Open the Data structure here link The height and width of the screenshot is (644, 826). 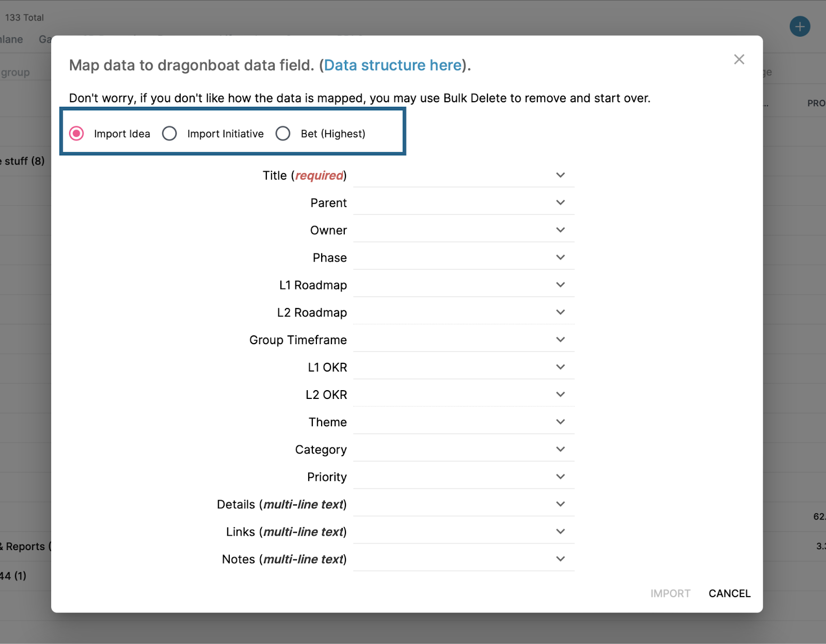click(x=393, y=65)
